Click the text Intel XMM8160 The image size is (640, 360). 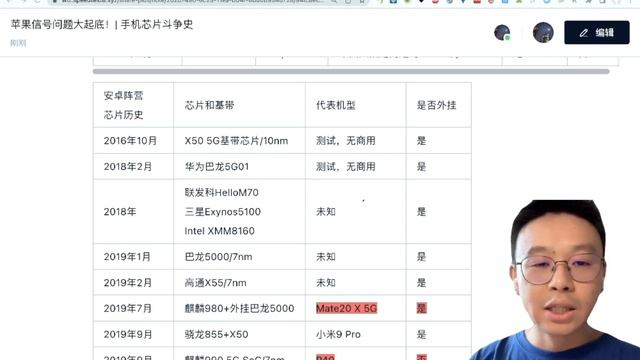click(x=220, y=231)
